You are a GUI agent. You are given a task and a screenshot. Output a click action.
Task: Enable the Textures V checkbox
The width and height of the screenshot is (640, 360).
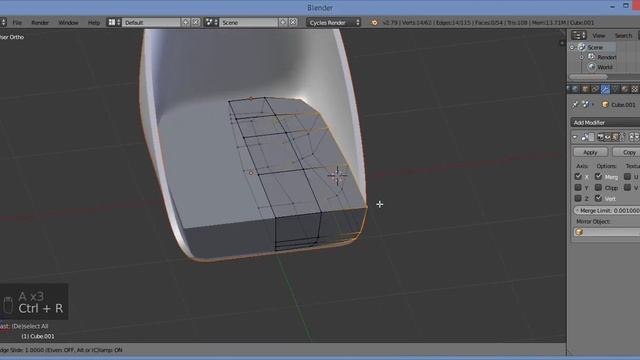[627, 187]
